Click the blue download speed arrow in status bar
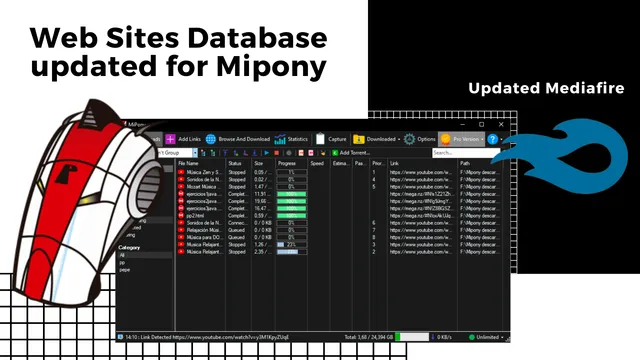 (x=433, y=337)
